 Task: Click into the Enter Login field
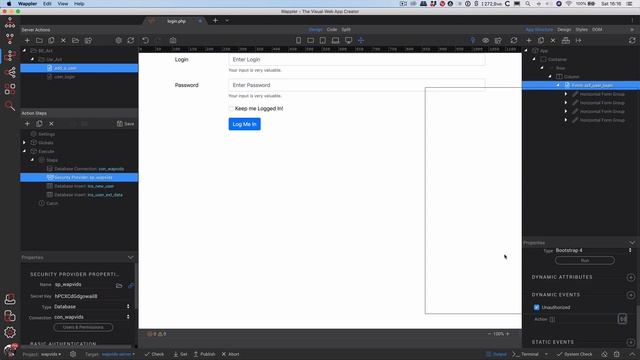pos(357,60)
